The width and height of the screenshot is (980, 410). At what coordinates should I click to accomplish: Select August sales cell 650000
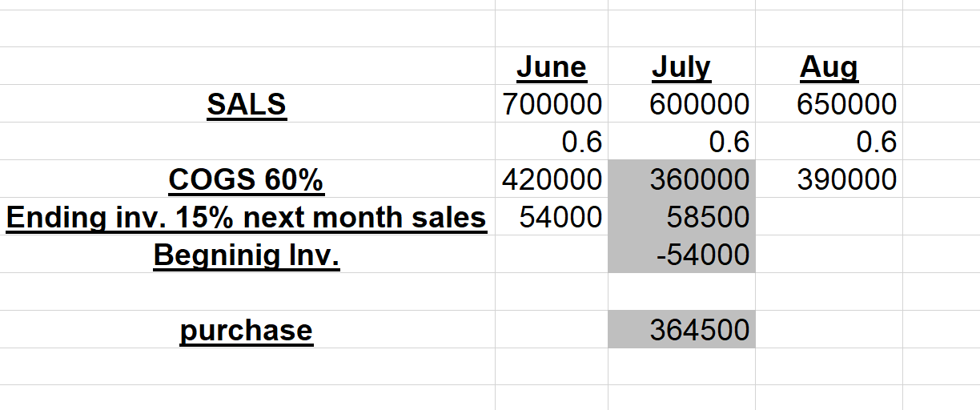point(829,104)
